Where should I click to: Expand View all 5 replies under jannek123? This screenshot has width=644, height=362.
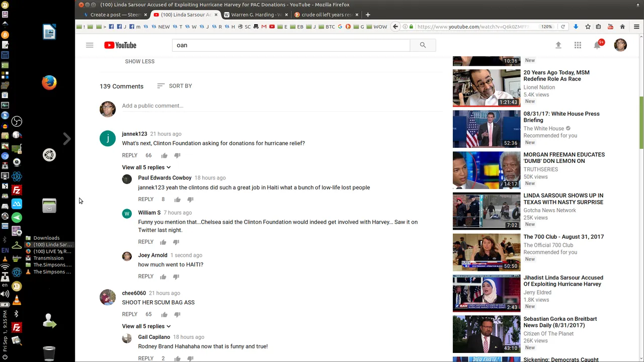(146, 167)
